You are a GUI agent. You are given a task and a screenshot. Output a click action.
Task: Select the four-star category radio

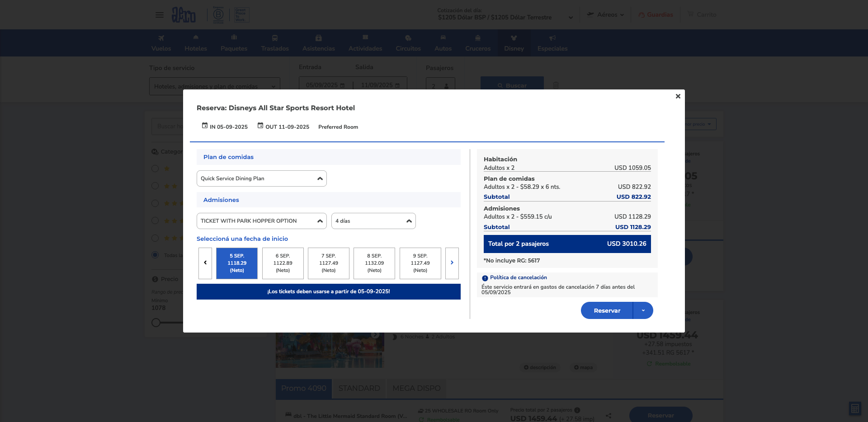coord(155,220)
